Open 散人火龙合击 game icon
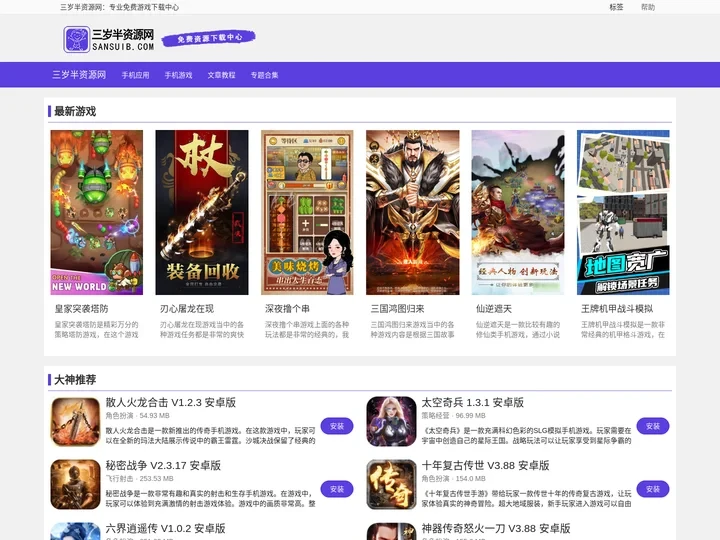 [x=75, y=422]
